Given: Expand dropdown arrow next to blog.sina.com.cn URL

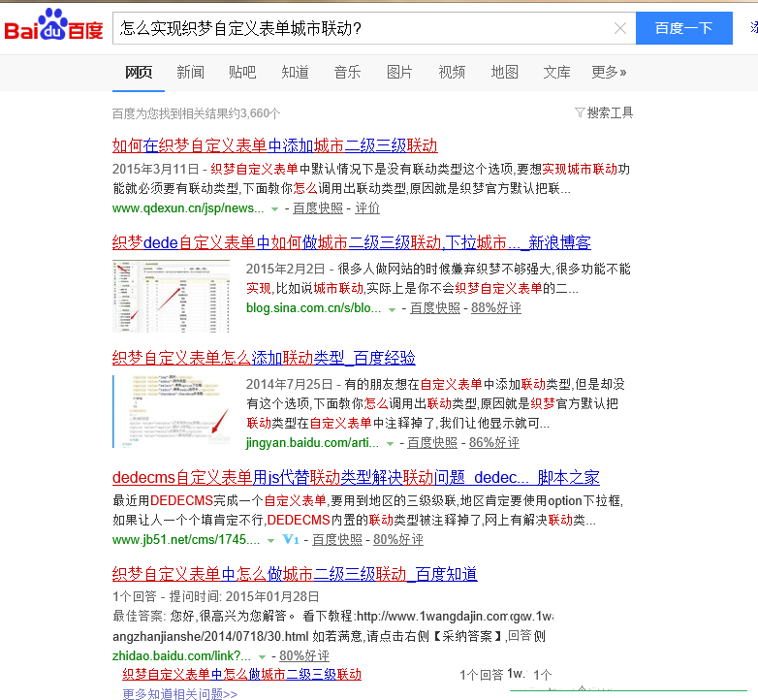Looking at the screenshot, I should click(392, 309).
